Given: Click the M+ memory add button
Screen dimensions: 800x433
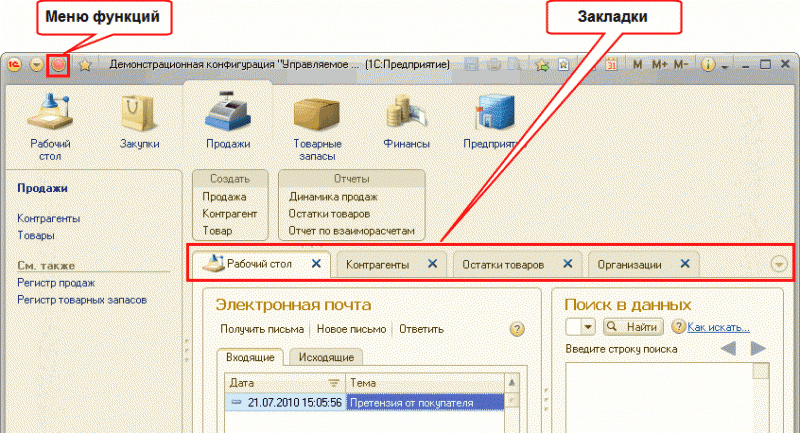Looking at the screenshot, I should 659,65.
